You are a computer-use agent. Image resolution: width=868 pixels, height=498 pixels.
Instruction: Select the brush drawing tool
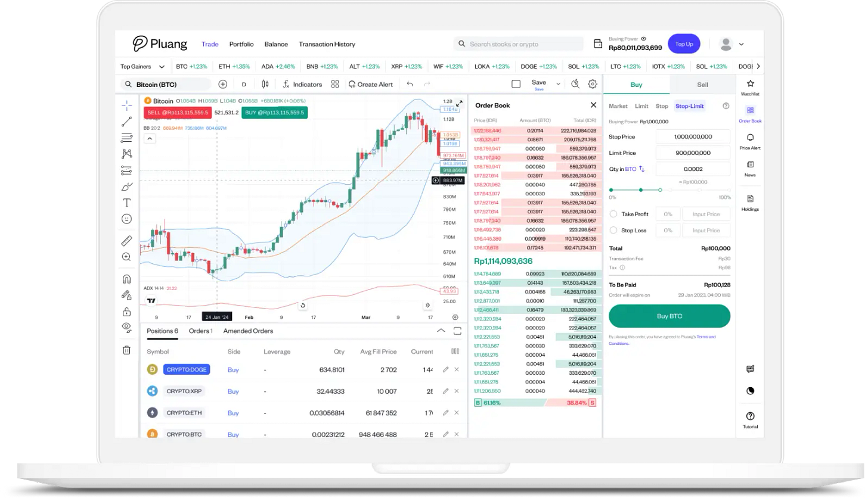pyautogui.click(x=126, y=186)
